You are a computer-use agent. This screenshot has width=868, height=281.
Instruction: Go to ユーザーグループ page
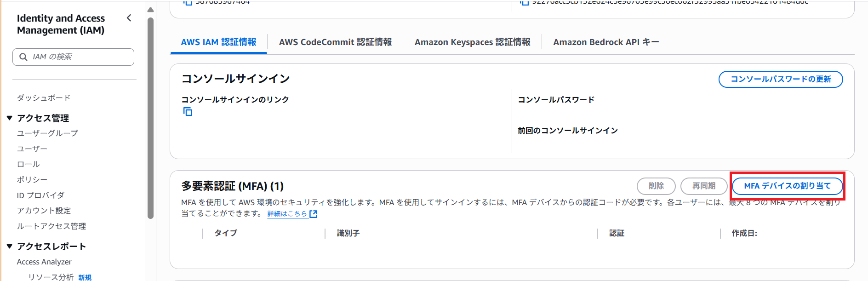[x=47, y=133]
